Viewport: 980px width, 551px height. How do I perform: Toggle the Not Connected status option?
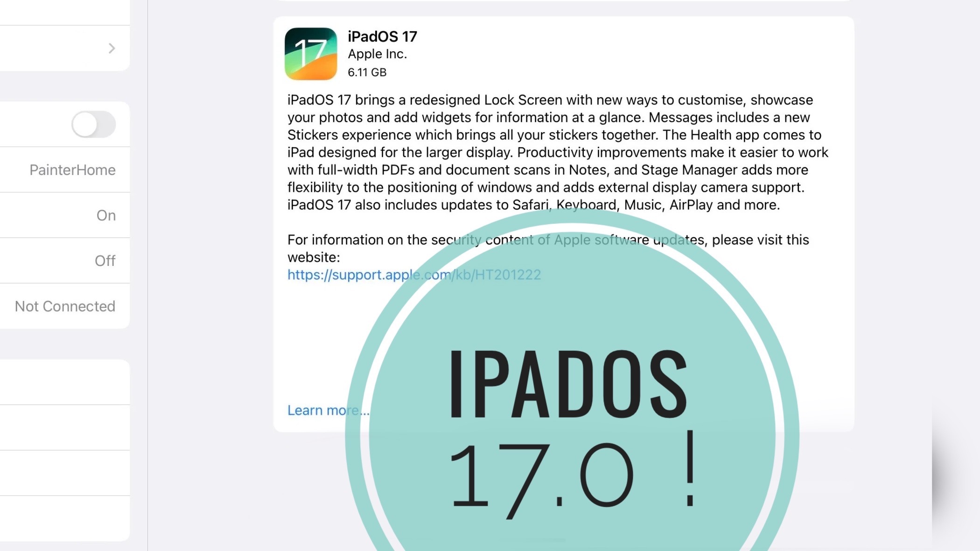[64, 306]
